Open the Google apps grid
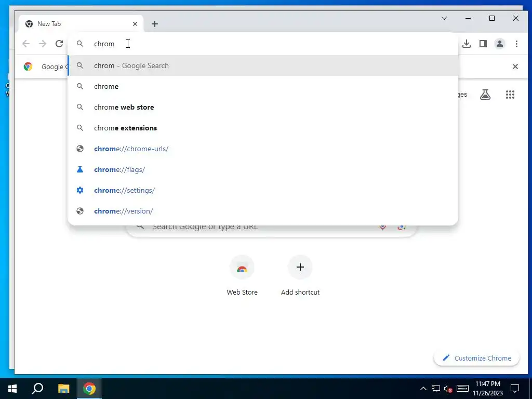532x399 pixels. click(510, 95)
